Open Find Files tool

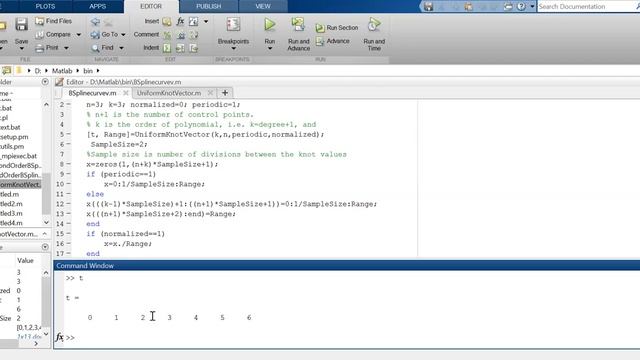53,21
